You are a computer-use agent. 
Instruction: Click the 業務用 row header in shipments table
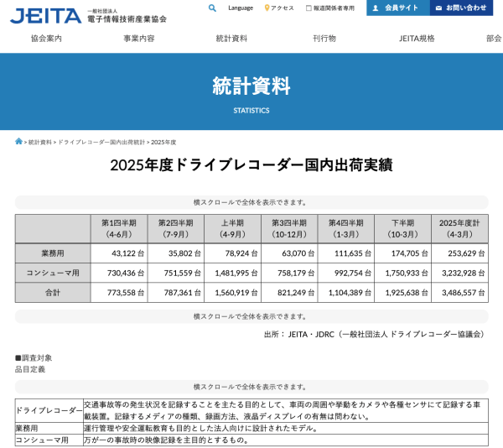(x=53, y=253)
